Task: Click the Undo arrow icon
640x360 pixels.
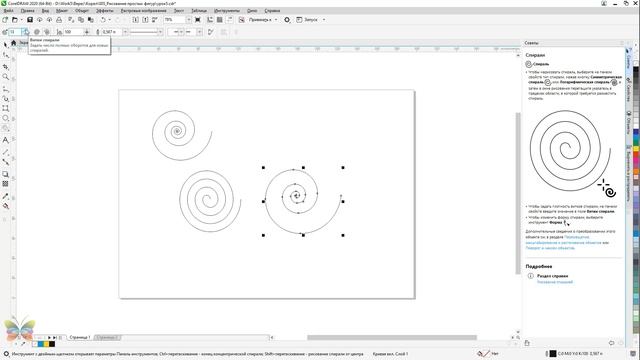Action: point(103,20)
